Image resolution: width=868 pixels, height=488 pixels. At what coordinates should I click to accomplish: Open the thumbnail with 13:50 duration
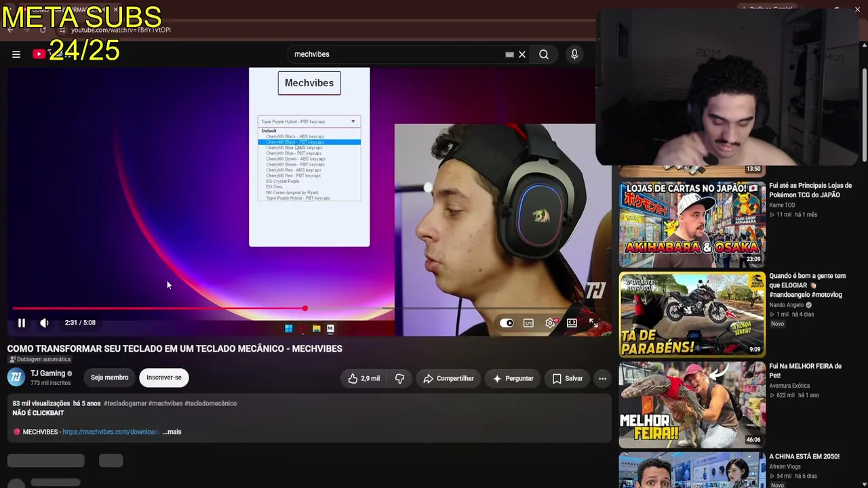[692, 170]
